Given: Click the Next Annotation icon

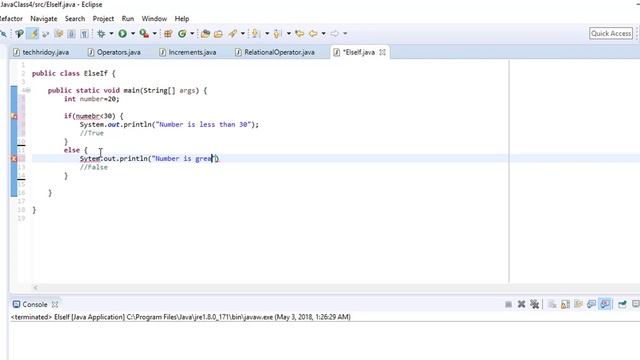Looking at the screenshot, I should pyautogui.click(x=256, y=33).
